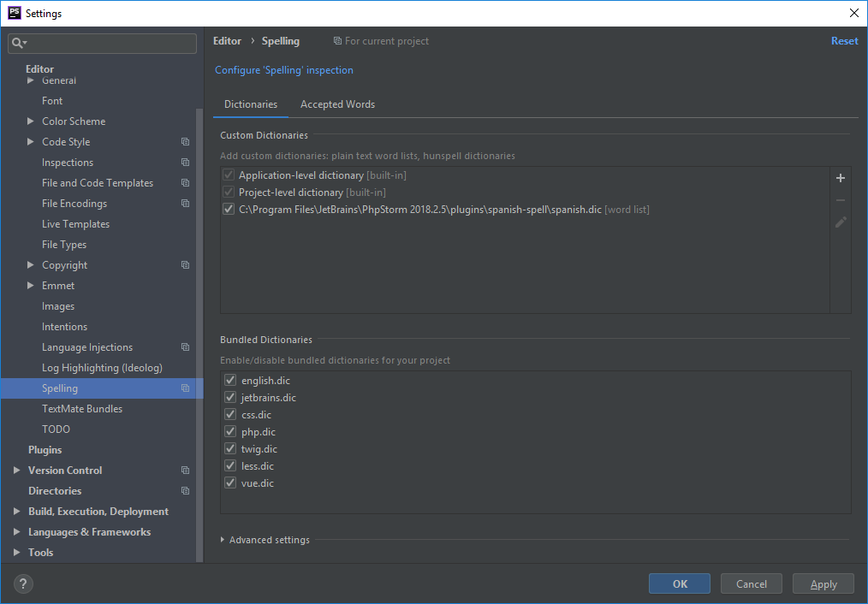The image size is (868, 604).
Task: Click the project-level icon beside Inspections
Action: (186, 162)
